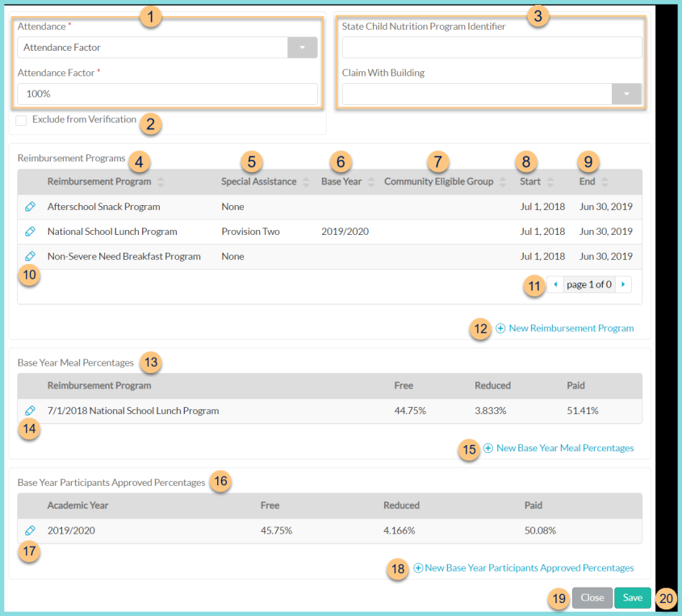Edit the 2019/2020 Academic Year percentages row

point(30,530)
